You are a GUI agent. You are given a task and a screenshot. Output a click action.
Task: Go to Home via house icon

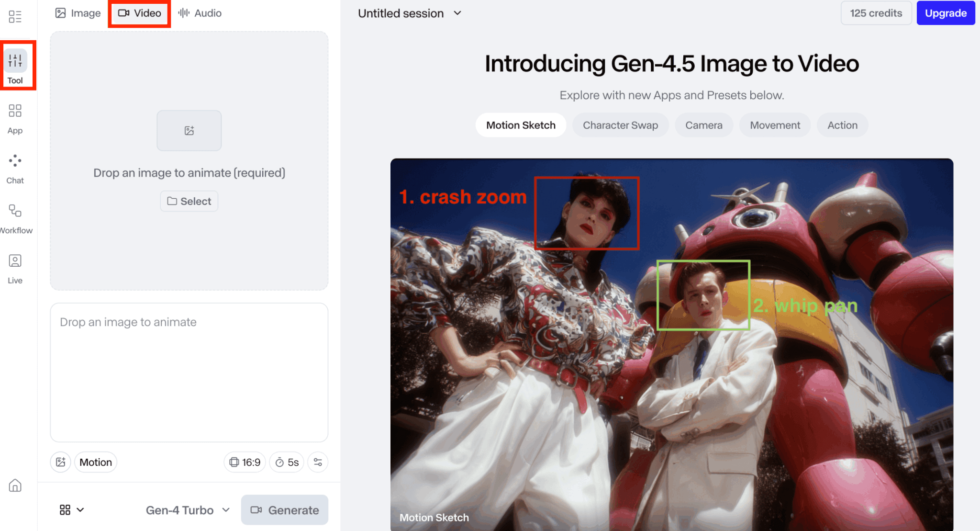[15, 486]
